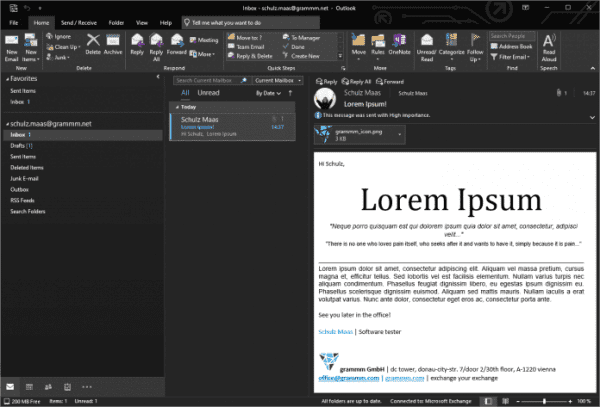Switch to Normal view in the status bar
Viewport: 600px width, 407px height.
click(488, 401)
